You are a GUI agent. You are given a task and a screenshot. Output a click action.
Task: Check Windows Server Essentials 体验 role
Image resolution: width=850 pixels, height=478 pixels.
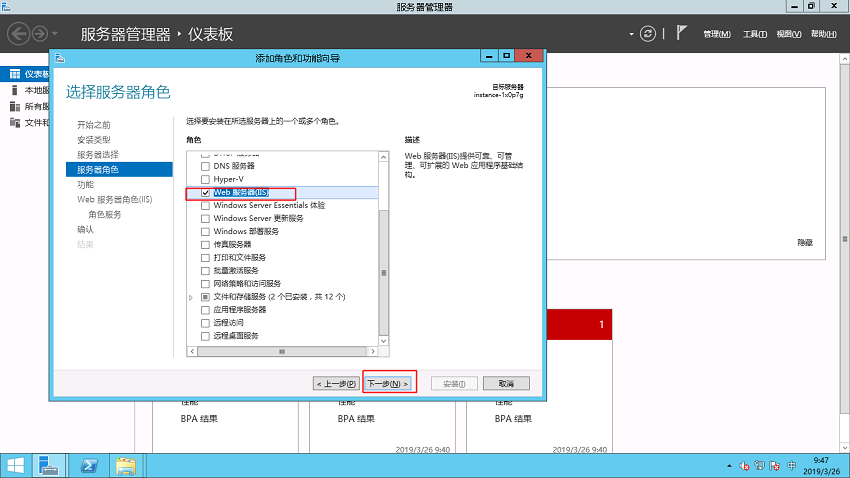(205, 205)
